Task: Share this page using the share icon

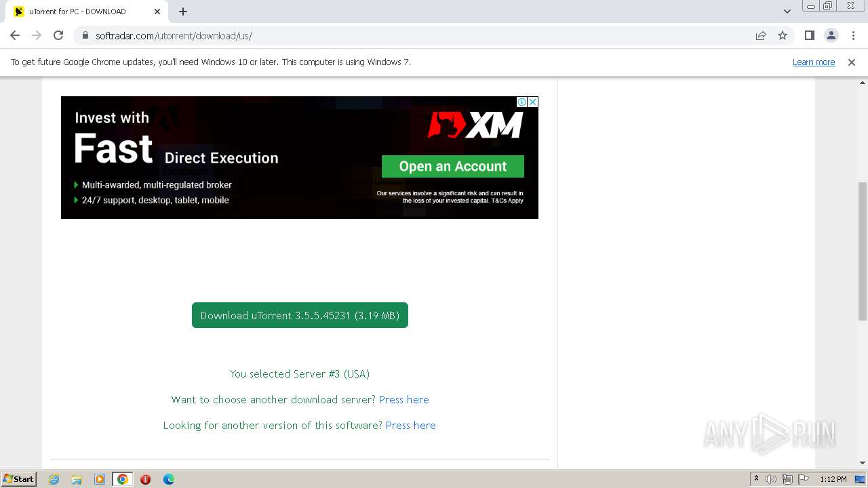Action: tap(761, 35)
